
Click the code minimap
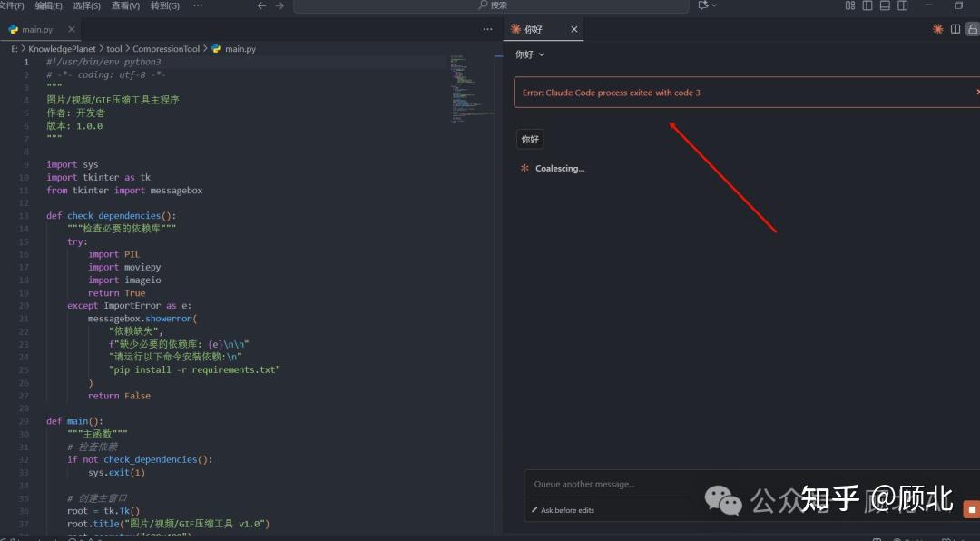tap(472, 91)
